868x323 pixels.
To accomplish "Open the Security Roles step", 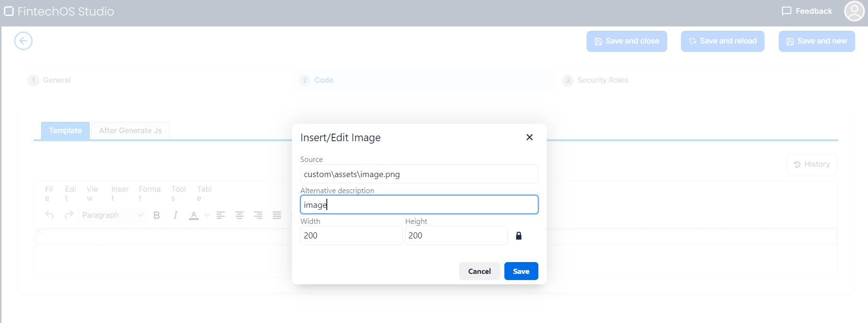I will click(602, 80).
